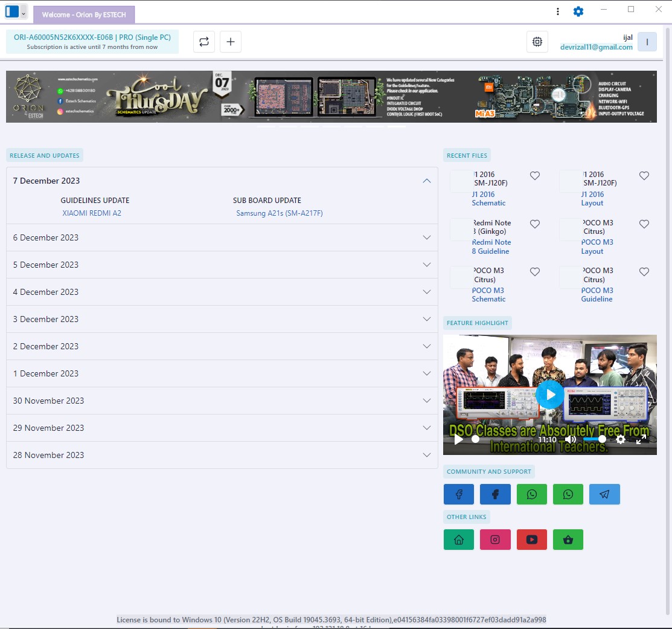The width and height of the screenshot is (672, 629).
Task: Expand the 4 December 2023 updates
Action: tap(222, 292)
